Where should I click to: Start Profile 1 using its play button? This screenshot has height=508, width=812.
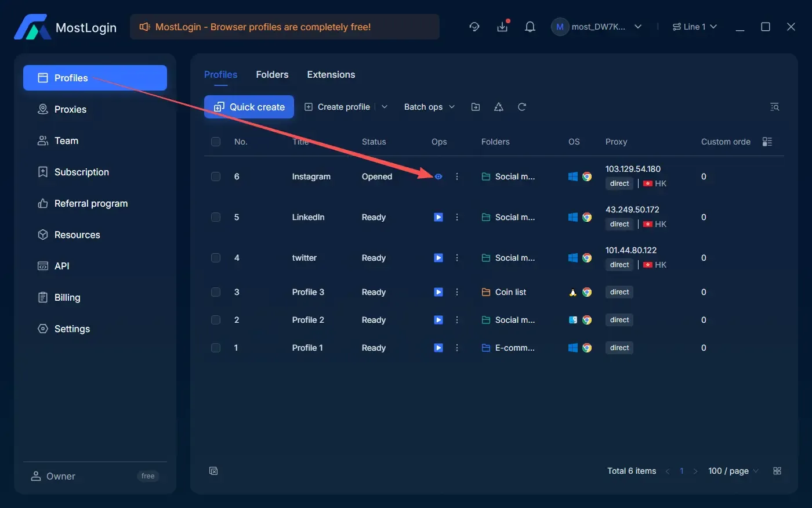click(438, 348)
